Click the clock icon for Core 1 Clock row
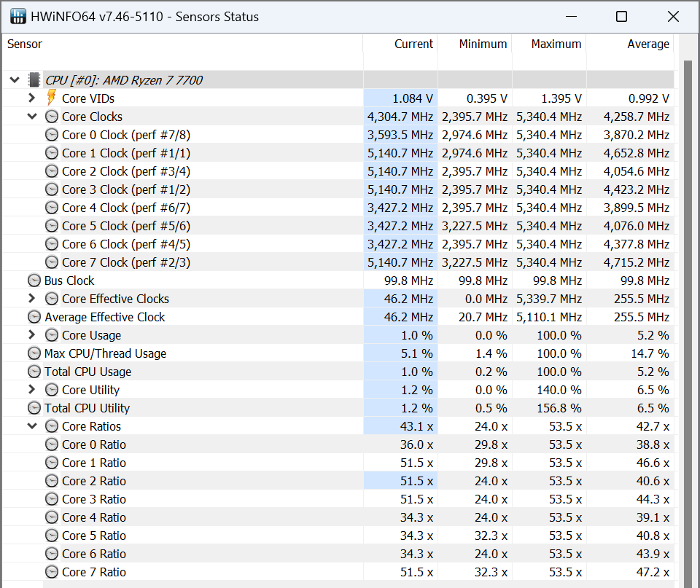Viewport: 700px width, 588px height. (52, 153)
